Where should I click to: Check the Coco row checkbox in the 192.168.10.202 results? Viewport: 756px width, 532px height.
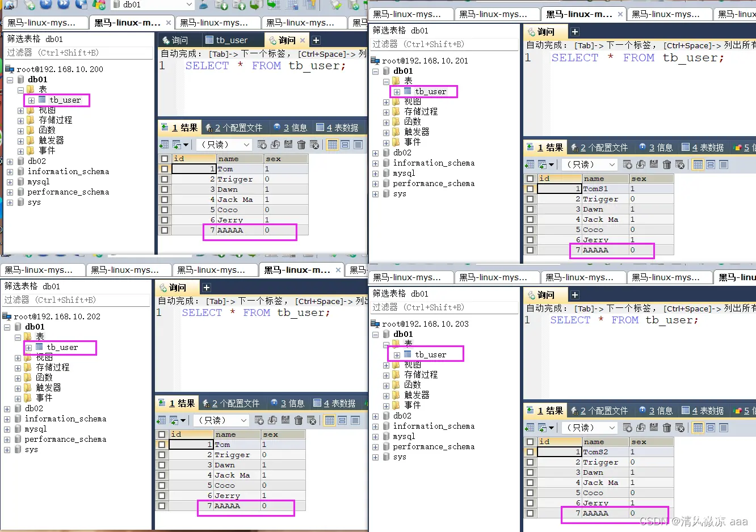162,485
